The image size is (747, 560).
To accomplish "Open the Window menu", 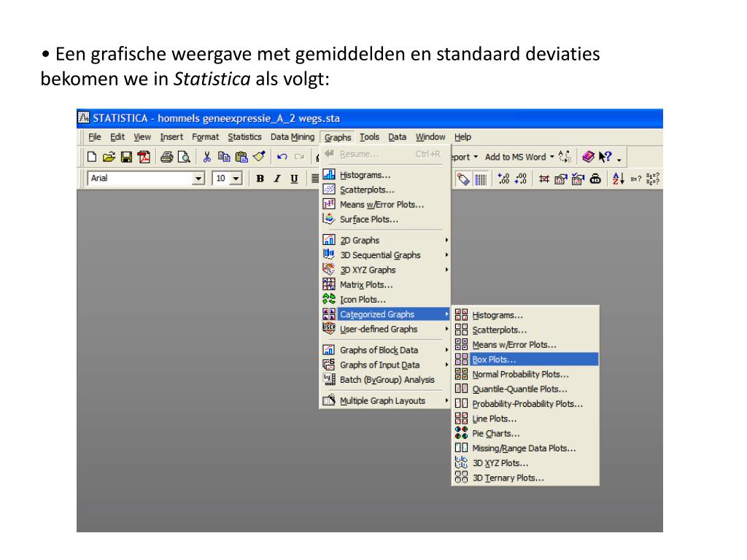I will (x=430, y=136).
